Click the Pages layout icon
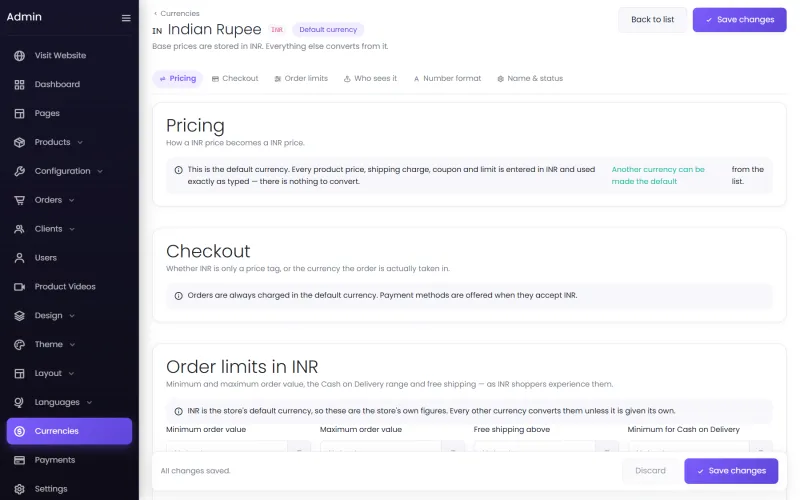The height and width of the screenshot is (500, 800). click(x=19, y=113)
